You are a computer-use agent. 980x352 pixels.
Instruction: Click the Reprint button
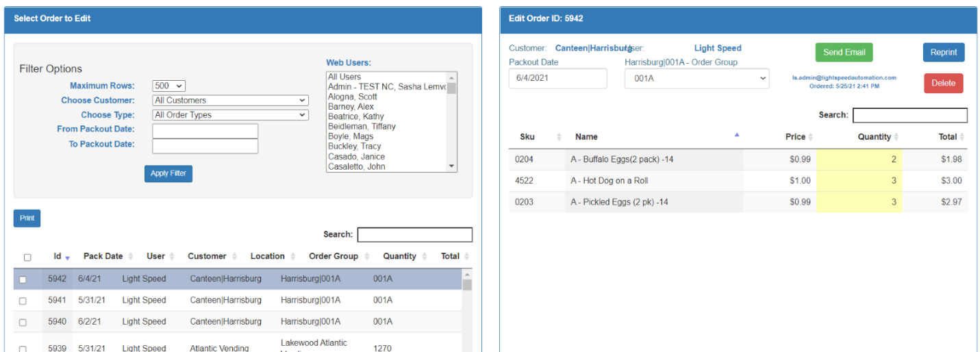[x=944, y=53]
